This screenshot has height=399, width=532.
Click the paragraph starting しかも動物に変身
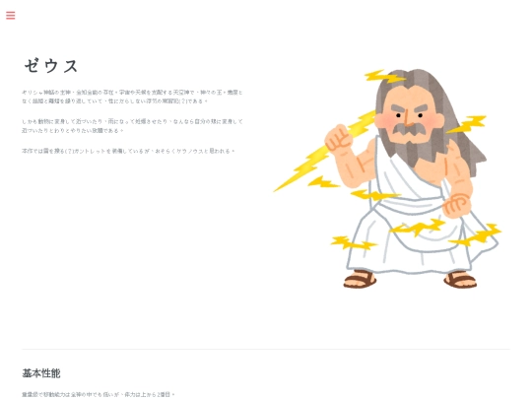(132, 126)
